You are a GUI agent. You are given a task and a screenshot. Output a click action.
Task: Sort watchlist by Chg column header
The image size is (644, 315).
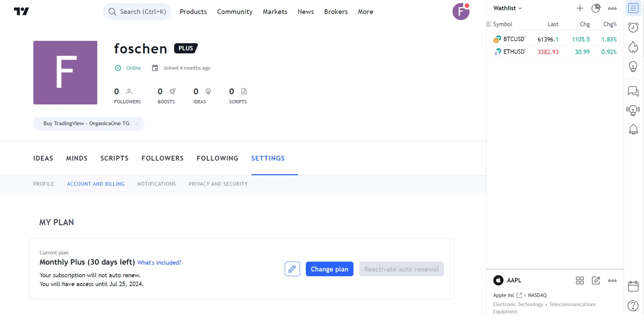(585, 24)
